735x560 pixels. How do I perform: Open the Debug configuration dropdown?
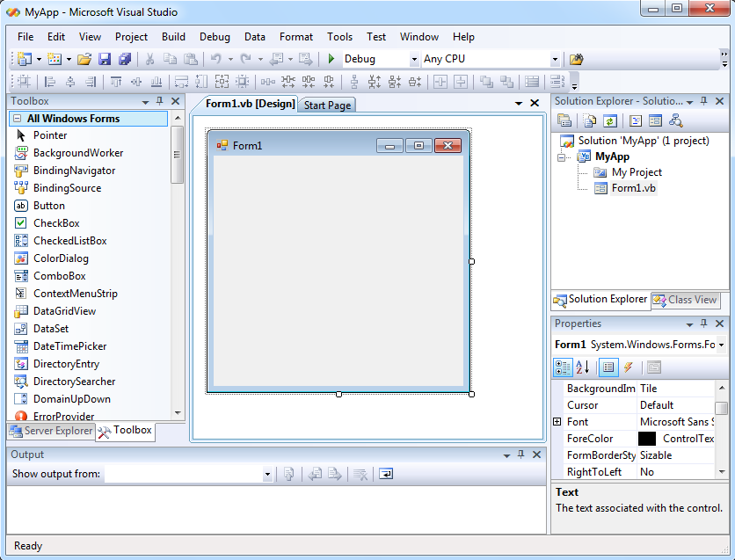(x=414, y=60)
